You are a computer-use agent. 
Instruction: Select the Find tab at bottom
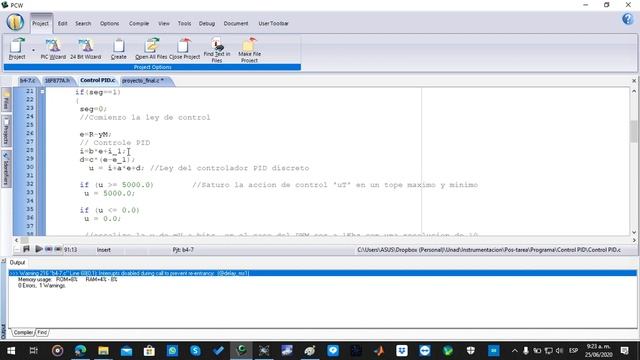42,333
